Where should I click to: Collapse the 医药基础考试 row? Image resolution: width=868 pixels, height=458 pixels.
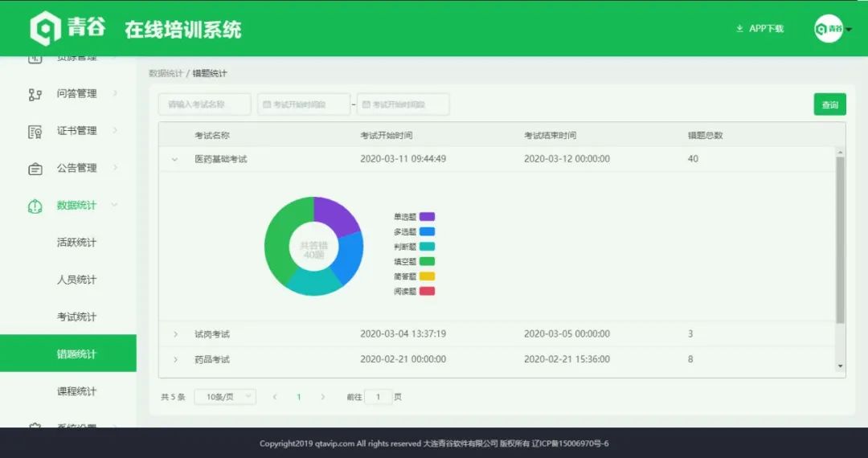point(174,159)
